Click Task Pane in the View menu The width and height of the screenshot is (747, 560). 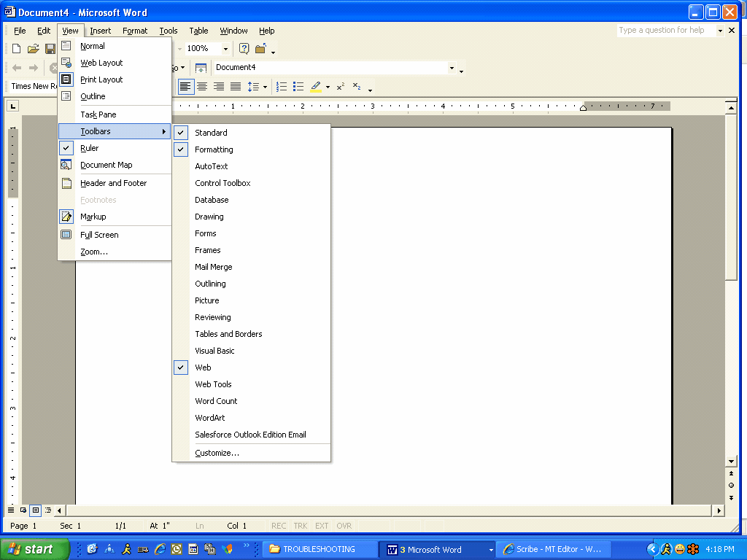click(x=115, y=114)
